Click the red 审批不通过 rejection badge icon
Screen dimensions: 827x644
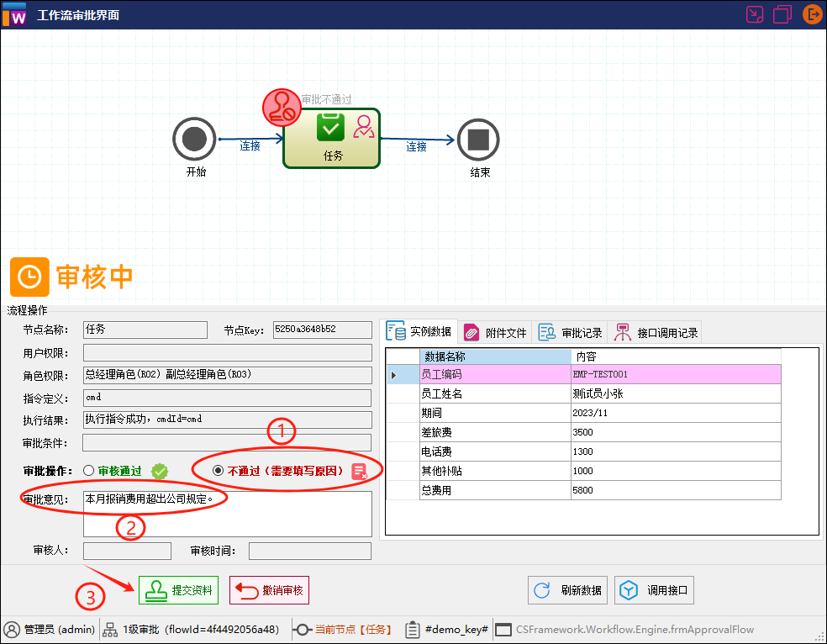tap(282, 108)
